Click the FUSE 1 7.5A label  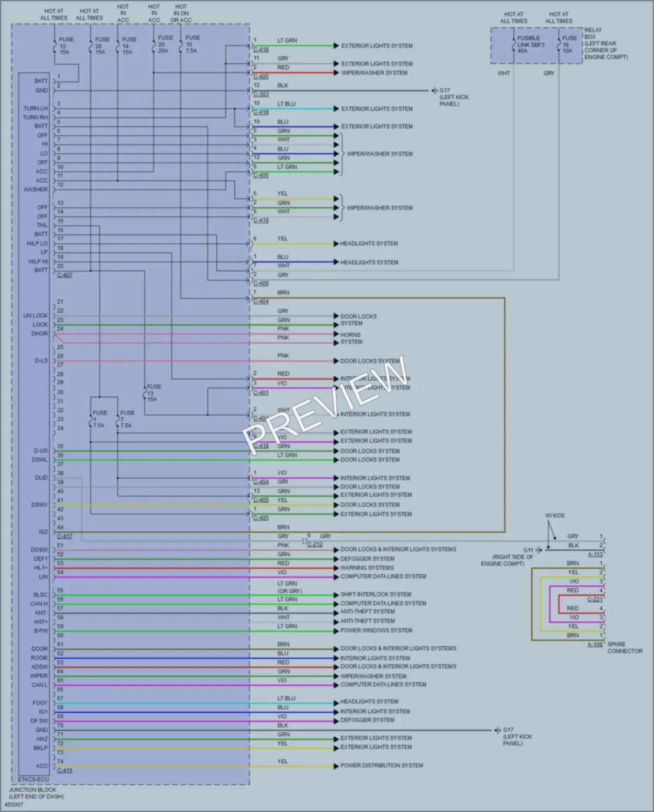100,419
